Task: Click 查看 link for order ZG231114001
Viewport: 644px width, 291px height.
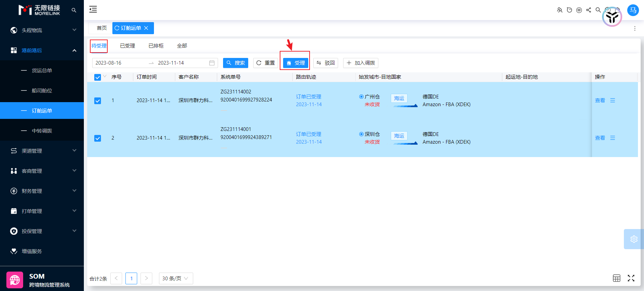Action: (600, 138)
